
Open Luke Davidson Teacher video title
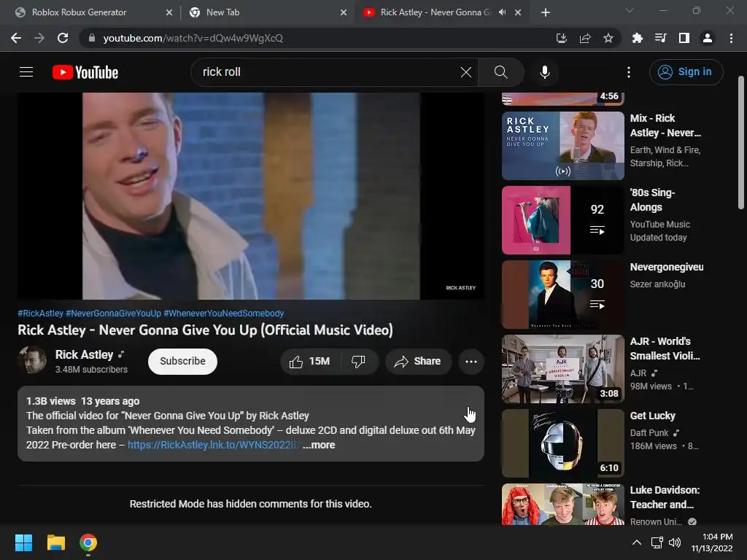[665, 497]
